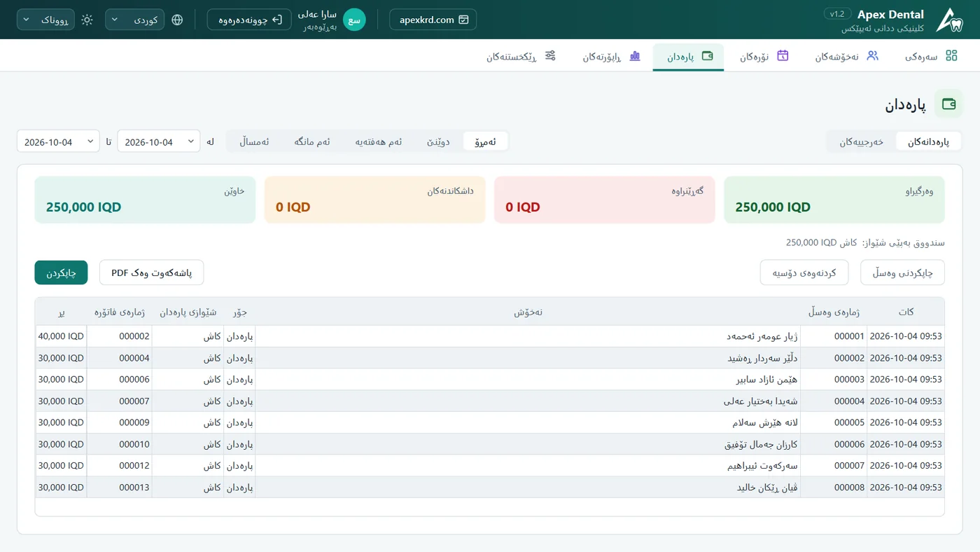Switch to the خەرجییەکان expenses tab
This screenshot has height=552, width=980.
[x=862, y=142]
